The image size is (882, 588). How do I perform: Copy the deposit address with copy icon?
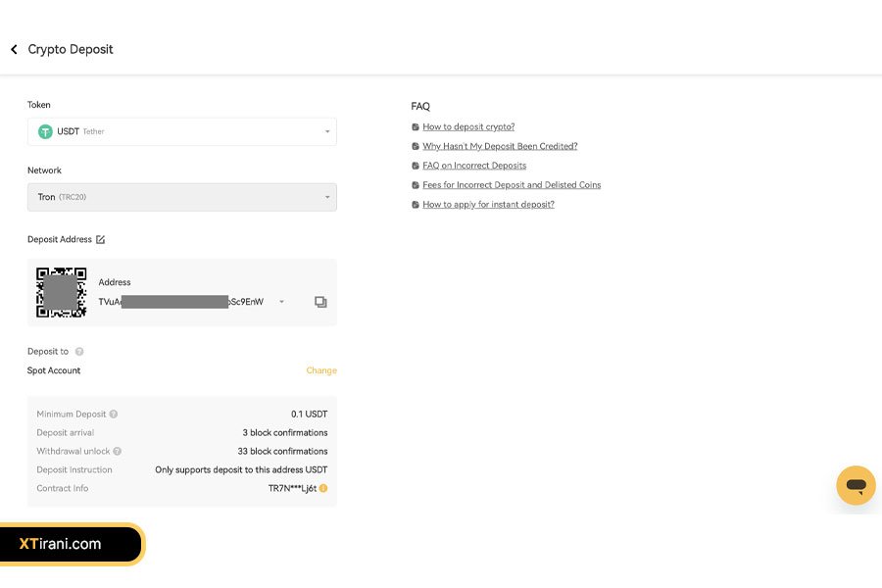tap(320, 302)
